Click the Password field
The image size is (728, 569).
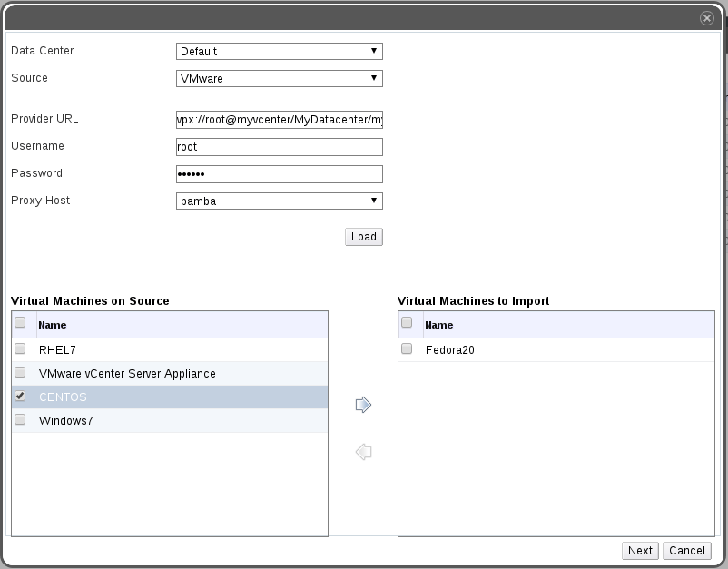point(279,174)
